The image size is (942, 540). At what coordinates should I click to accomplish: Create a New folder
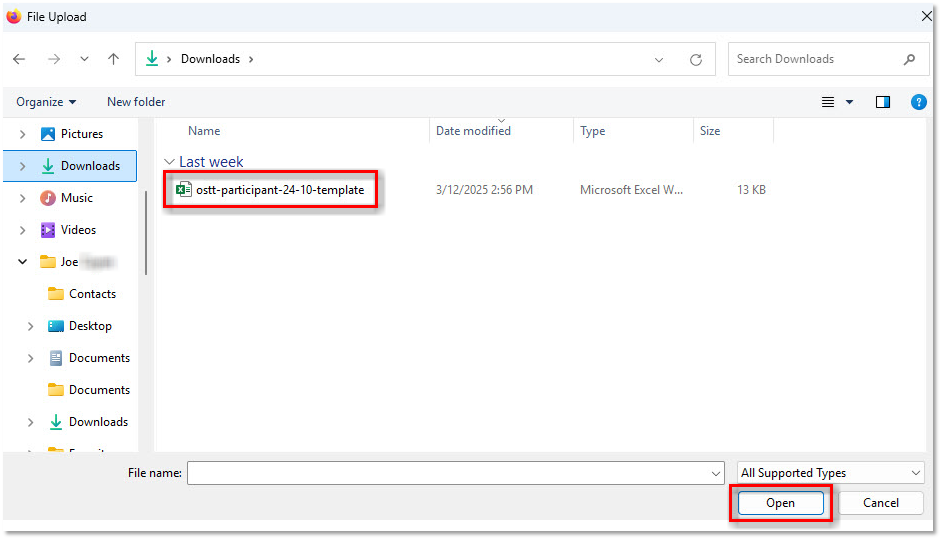(136, 102)
